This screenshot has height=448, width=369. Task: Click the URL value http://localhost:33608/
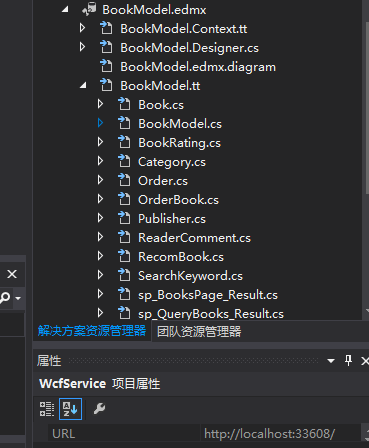[269, 434]
